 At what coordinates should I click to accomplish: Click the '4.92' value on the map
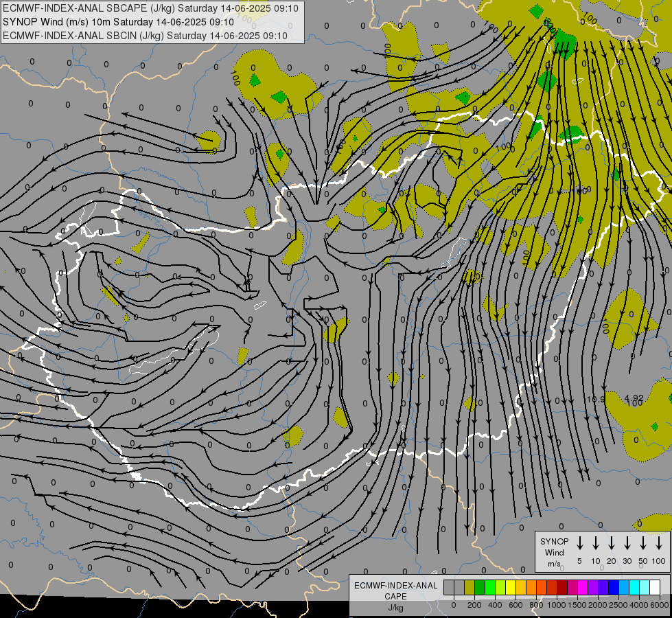pos(634,398)
